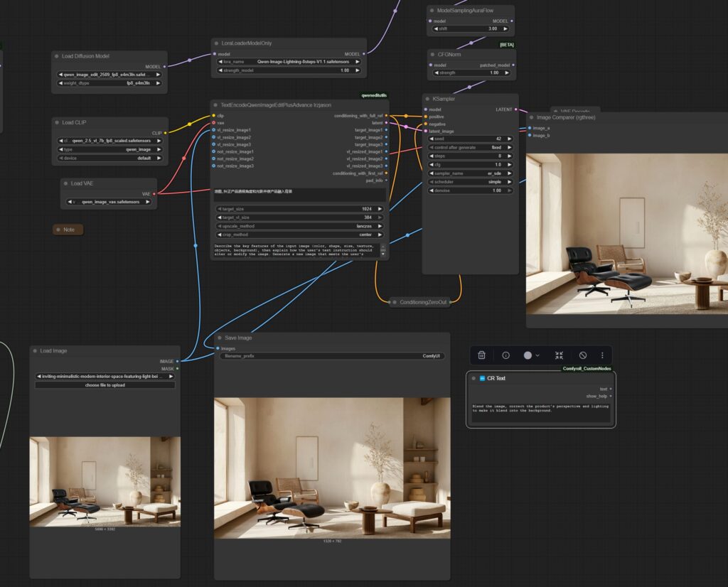This screenshot has width=728, height=587.
Task: Open more options (three dots) in selection toolbar
Action: (602, 355)
